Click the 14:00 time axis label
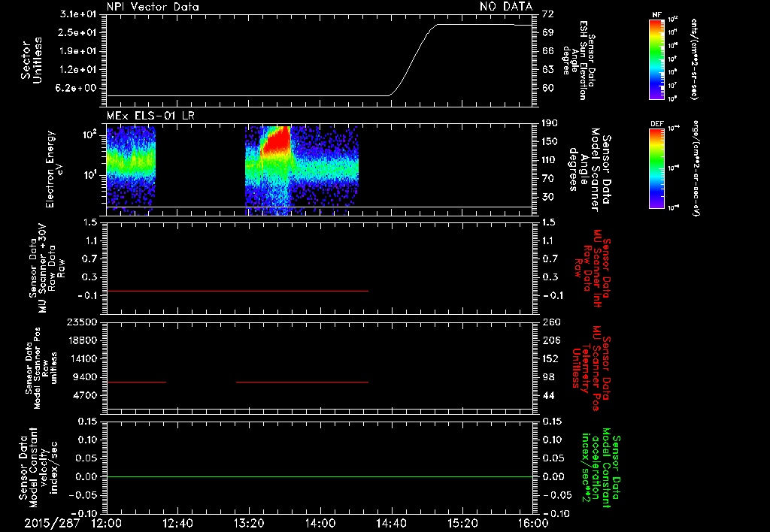This screenshot has height=532, width=770. 320,523
